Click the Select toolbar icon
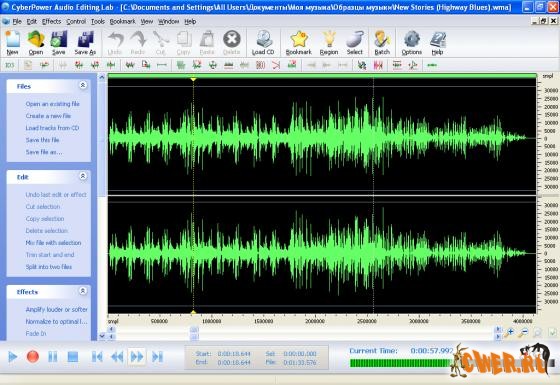Image resolution: width=560 pixels, height=385 pixels. click(355, 43)
